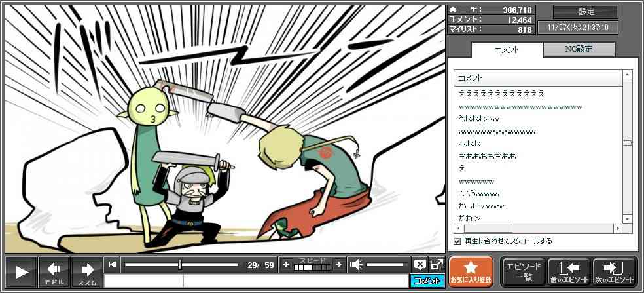Screen dimensions: 644x293
Task: Click the comment text input field
Action: tap(256, 281)
